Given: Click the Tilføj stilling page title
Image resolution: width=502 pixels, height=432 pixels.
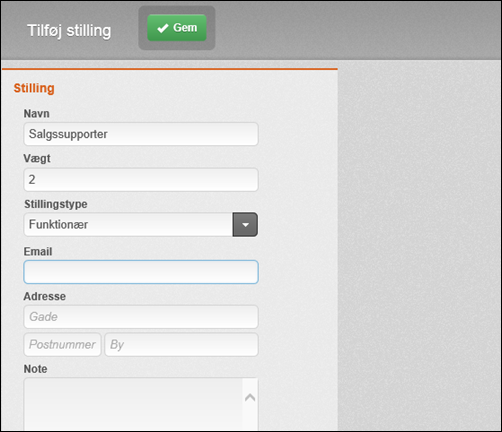Looking at the screenshot, I should [x=69, y=31].
